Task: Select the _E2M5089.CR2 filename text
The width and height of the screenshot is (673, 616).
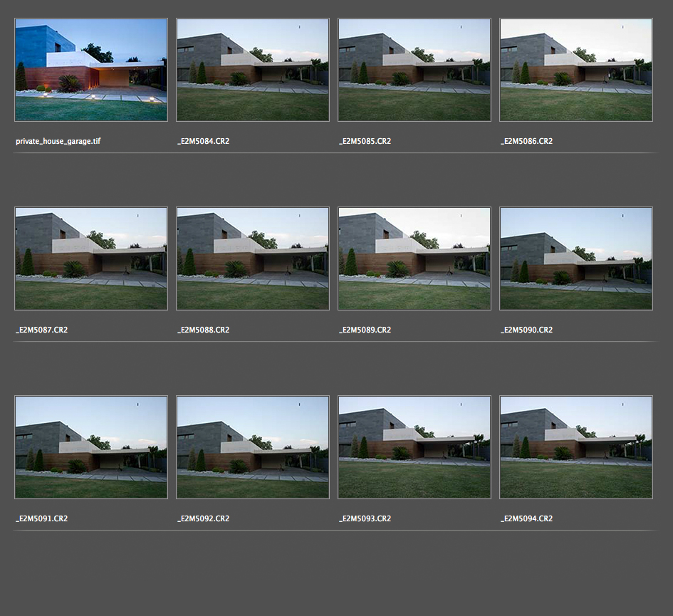Action: [365, 330]
